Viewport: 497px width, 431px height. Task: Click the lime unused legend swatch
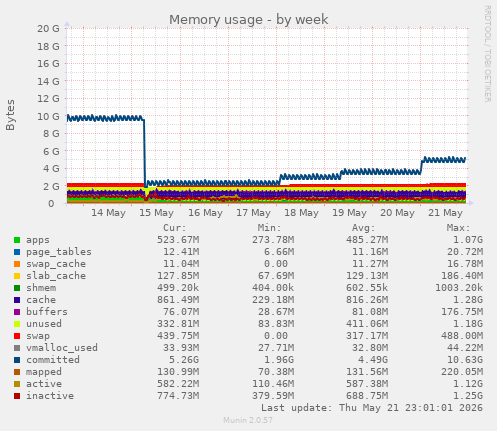(x=17, y=324)
